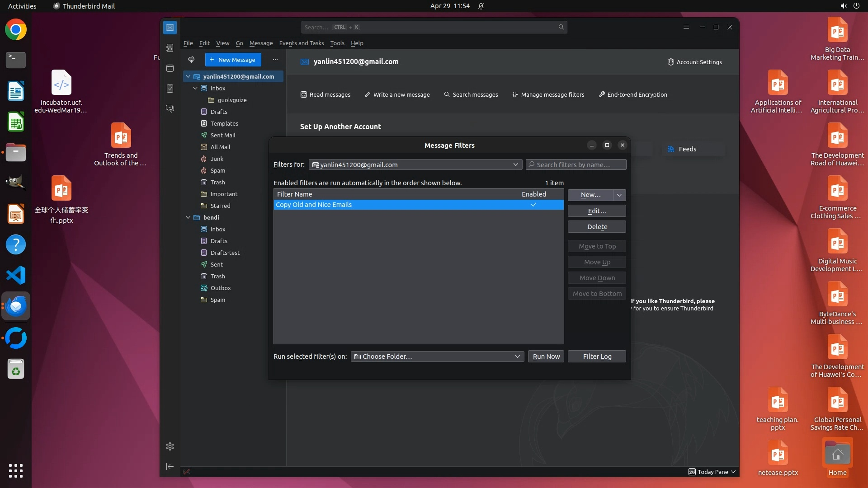
Task: Open the Thunderbird app menu (hamburger icon)
Action: pyautogui.click(x=686, y=27)
